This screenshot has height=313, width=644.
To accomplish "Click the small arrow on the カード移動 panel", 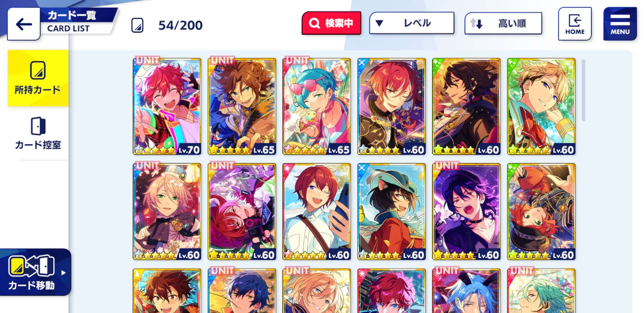I will [64, 273].
